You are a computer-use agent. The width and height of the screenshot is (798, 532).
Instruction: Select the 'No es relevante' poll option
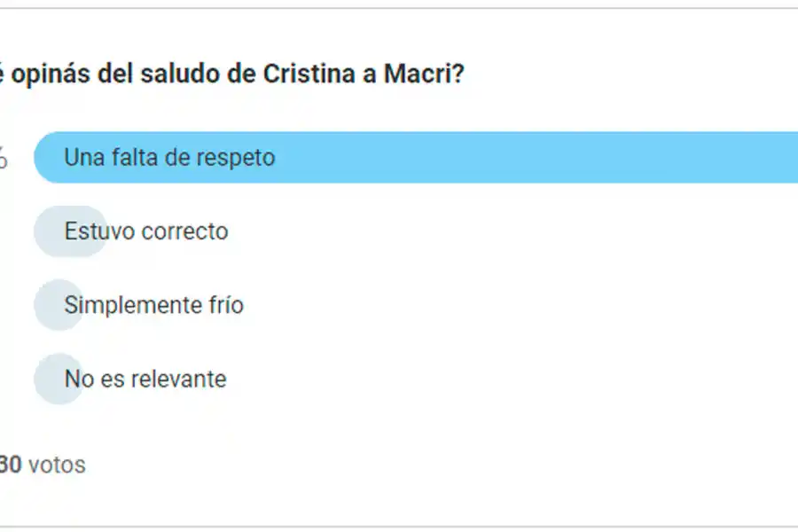(x=144, y=379)
